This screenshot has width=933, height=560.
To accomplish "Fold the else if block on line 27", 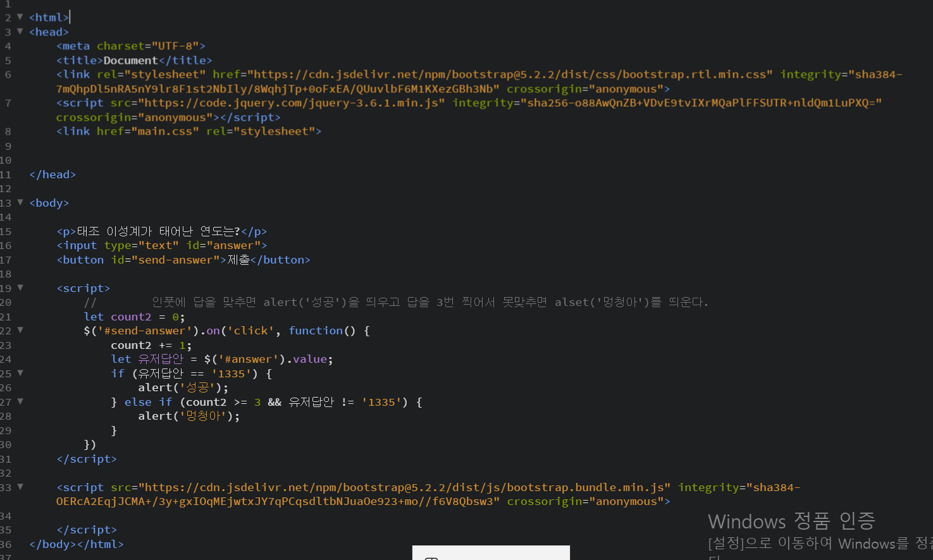I will click(x=20, y=401).
